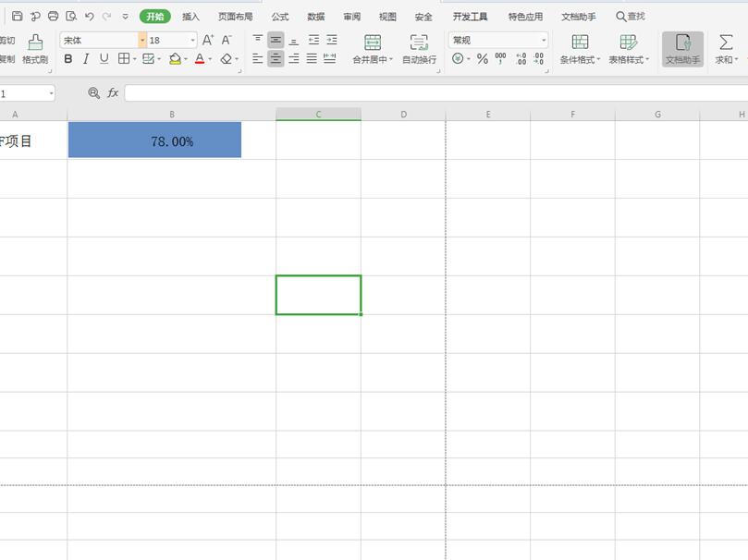The height and width of the screenshot is (560, 748).
Task: Open the number format (常规) dropdown
Action: [544, 40]
